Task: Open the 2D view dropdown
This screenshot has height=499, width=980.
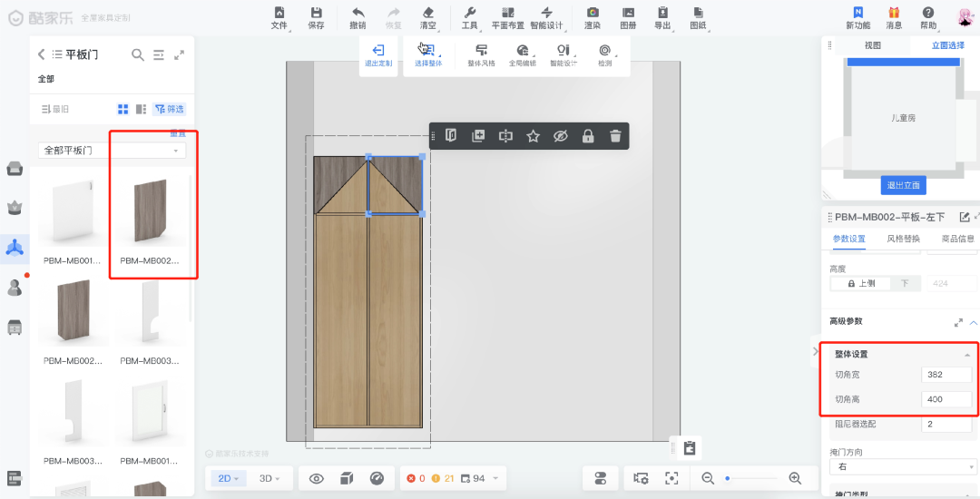Action: tap(228, 478)
